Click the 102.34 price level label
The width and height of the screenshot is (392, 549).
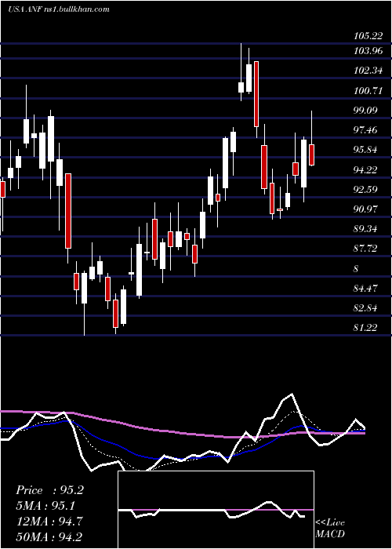pos(368,71)
